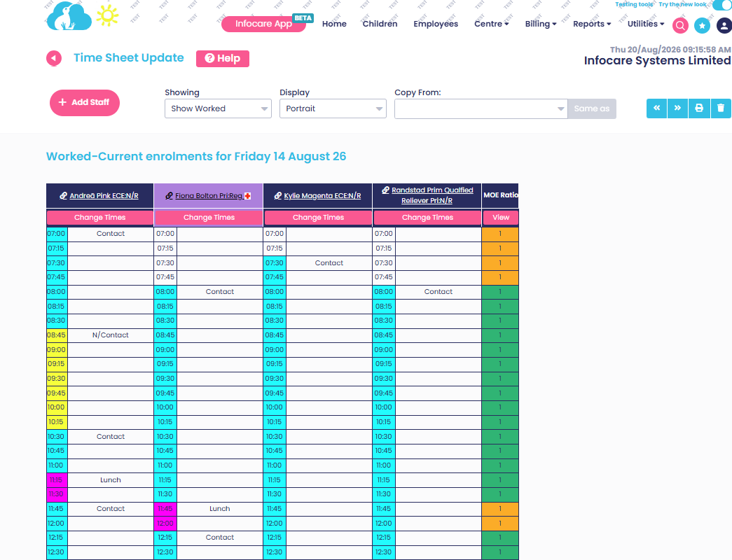The height and width of the screenshot is (560, 732).
Task: Click the Infocare Systems Limited heading
Action: pyautogui.click(x=657, y=61)
